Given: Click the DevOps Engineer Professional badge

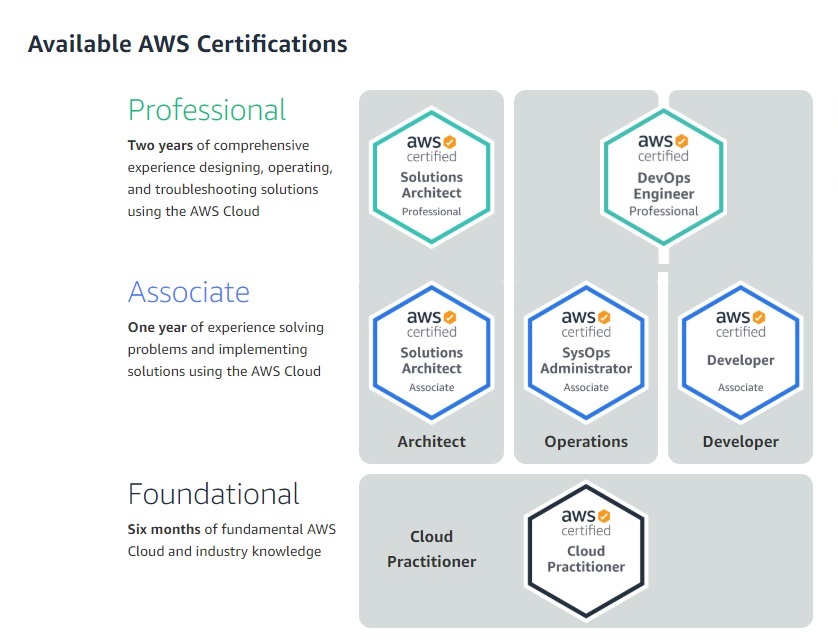Looking at the screenshot, I should click(x=663, y=177).
